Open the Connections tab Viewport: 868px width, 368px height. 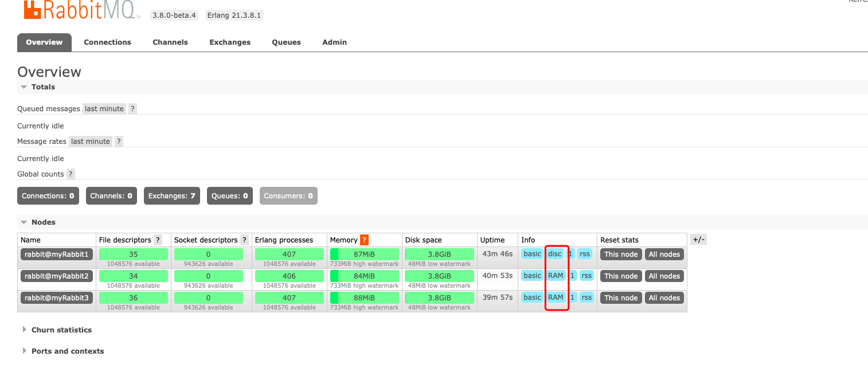point(107,42)
